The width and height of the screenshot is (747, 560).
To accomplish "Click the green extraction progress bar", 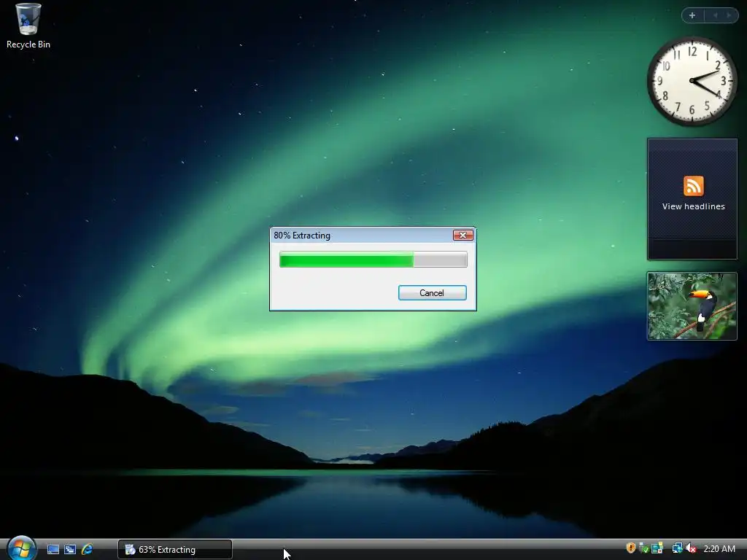I will [x=373, y=260].
